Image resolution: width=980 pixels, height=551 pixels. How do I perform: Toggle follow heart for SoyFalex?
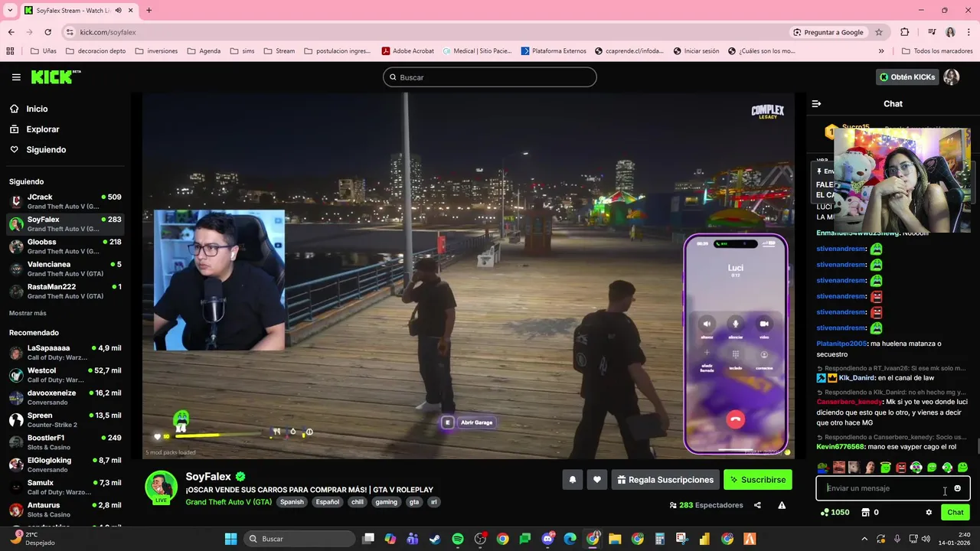(597, 480)
